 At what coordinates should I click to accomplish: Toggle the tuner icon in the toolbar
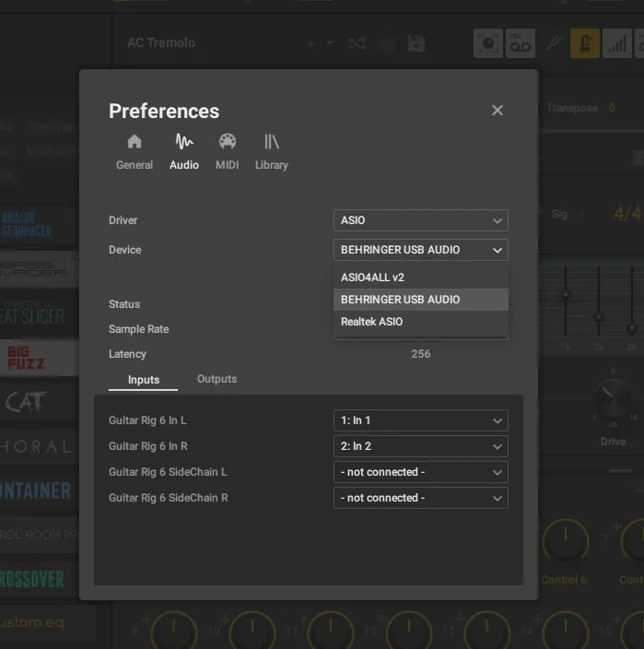pos(554,43)
